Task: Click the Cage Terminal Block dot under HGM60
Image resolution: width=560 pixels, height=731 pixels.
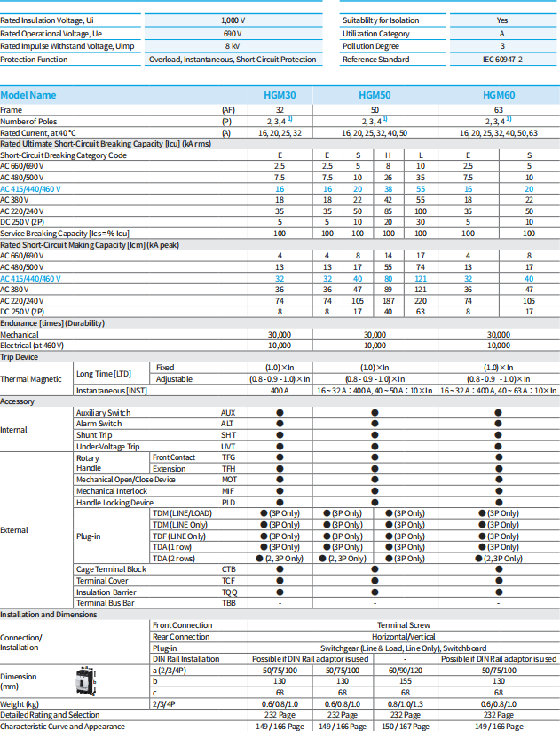Action: [500, 569]
